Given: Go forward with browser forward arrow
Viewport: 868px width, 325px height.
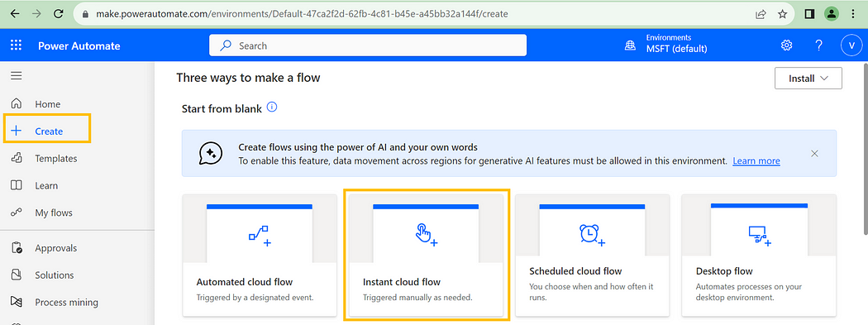Looking at the screenshot, I should pyautogui.click(x=36, y=14).
